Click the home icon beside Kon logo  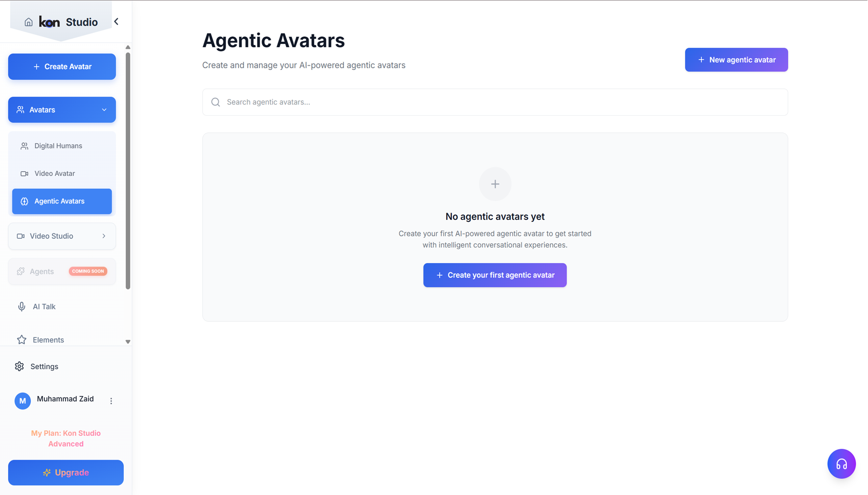click(x=29, y=22)
